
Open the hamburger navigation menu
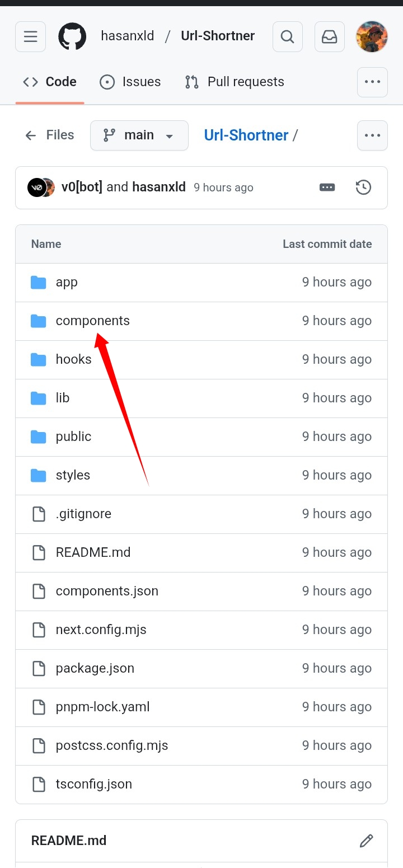pyautogui.click(x=30, y=37)
